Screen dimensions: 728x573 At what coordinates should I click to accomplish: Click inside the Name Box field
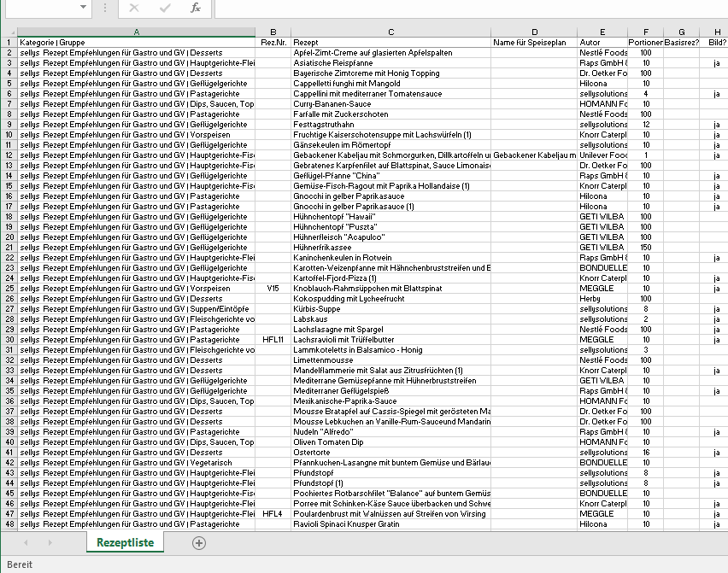point(38,8)
